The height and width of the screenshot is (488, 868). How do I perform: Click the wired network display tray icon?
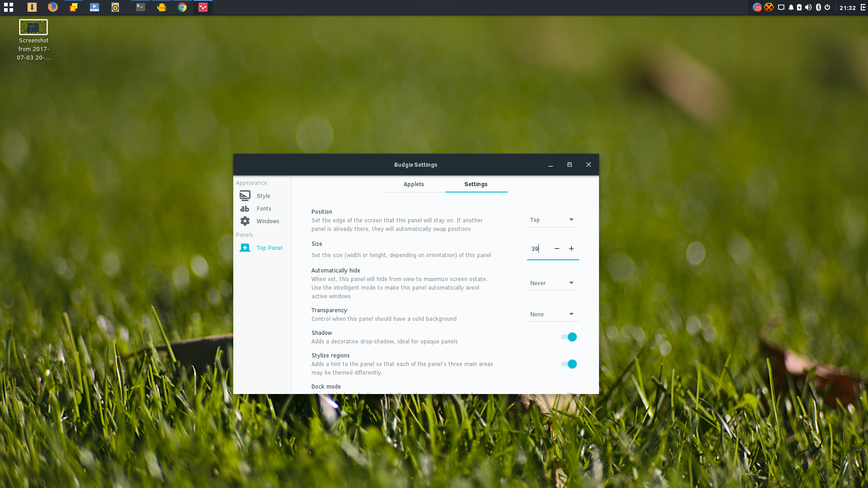781,7
